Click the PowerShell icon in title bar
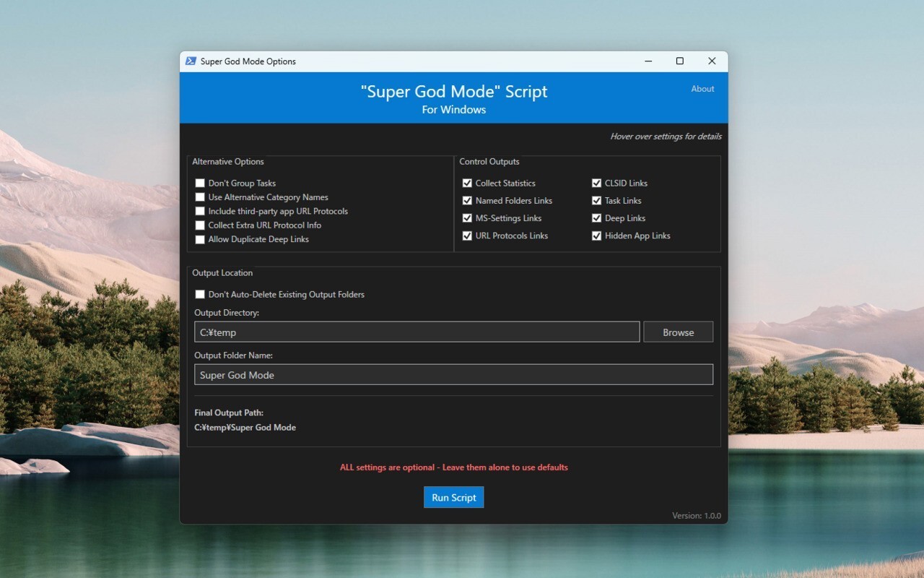This screenshot has width=924, height=578. pyautogui.click(x=191, y=61)
